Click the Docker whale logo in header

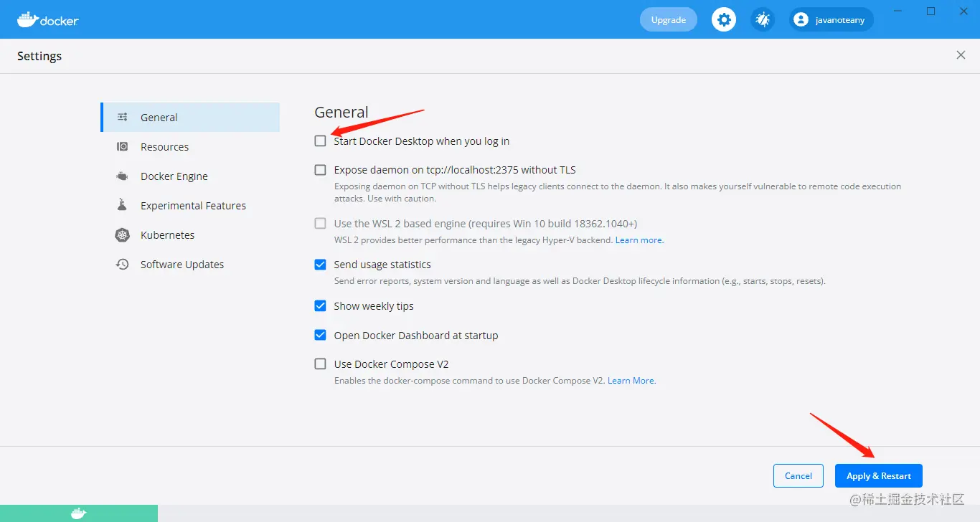coord(48,19)
